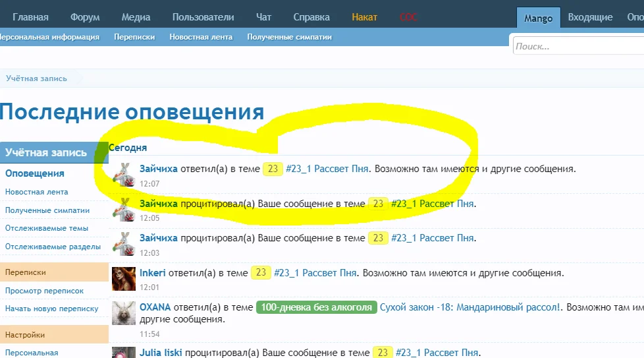
Task: Click Начать новую переписку link
Action: tap(52, 309)
